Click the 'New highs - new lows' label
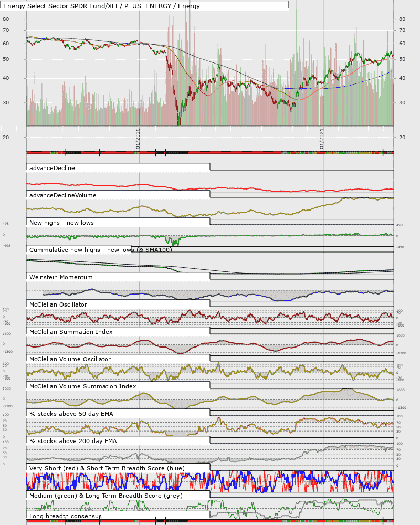Image resolution: width=420 pixels, height=525 pixels. point(61,223)
